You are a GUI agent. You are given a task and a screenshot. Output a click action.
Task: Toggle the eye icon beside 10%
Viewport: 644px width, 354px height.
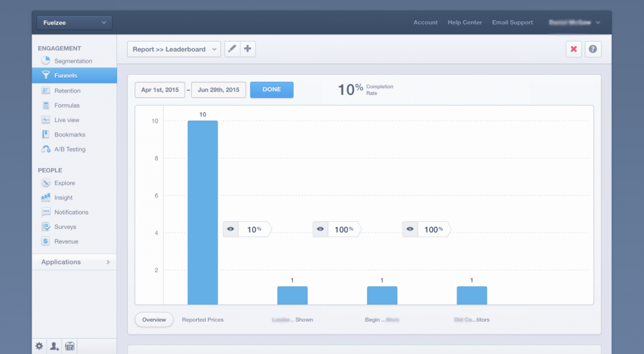(231, 229)
